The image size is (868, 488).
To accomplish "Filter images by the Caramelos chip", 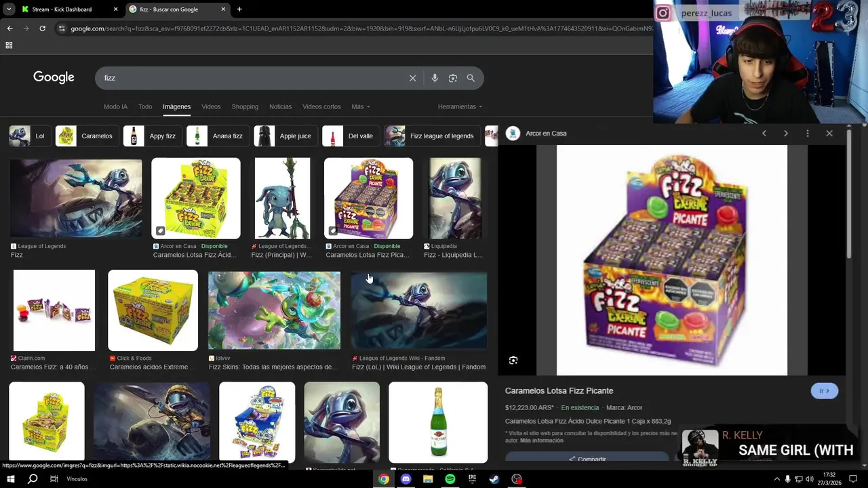I will pyautogui.click(x=86, y=136).
